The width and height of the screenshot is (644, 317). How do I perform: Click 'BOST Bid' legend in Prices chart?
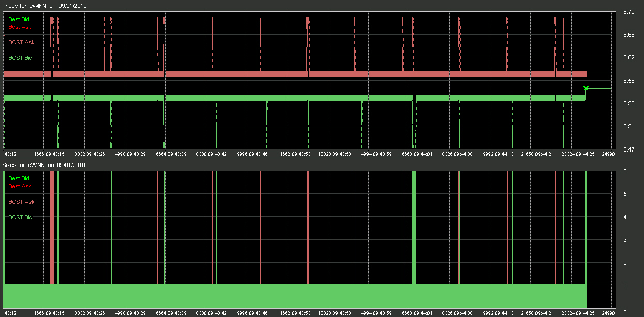pyautogui.click(x=20, y=58)
